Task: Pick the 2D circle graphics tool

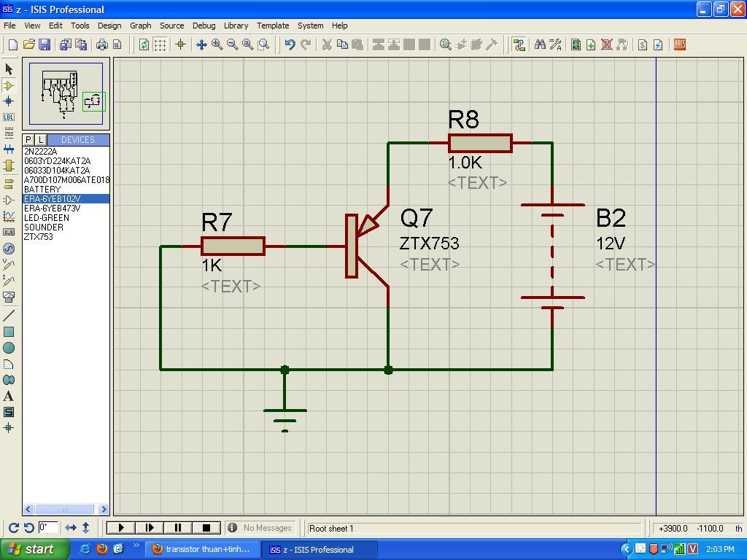Action: pyautogui.click(x=9, y=348)
